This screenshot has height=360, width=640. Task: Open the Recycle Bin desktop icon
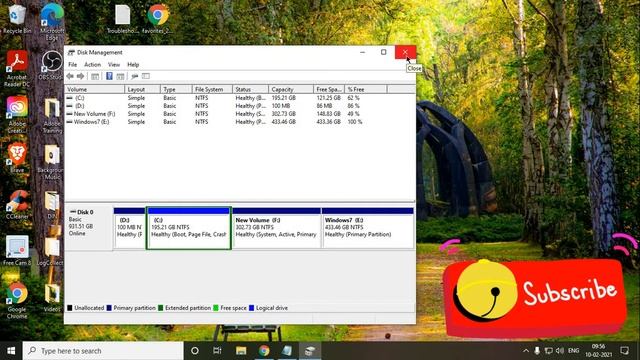pyautogui.click(x=17, y=19)
